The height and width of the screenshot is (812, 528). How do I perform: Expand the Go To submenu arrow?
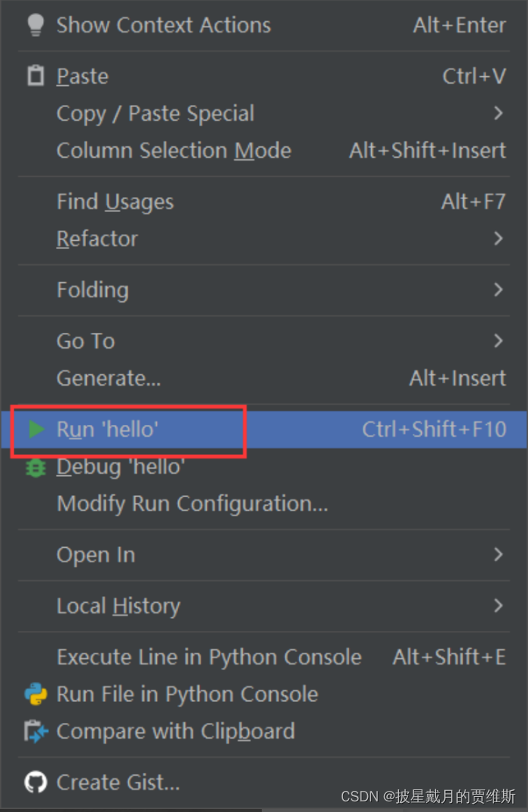(x=498, y=341)
